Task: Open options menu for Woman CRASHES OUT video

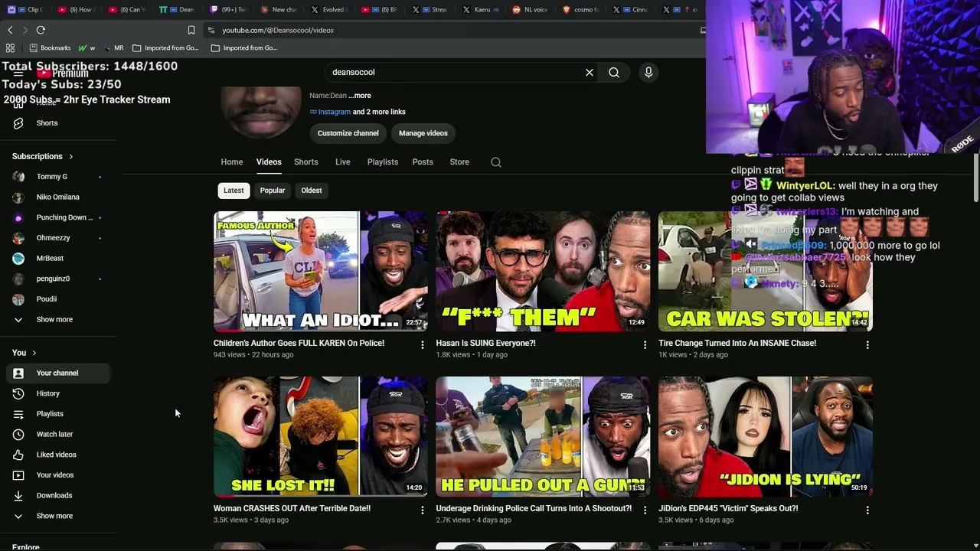Action: click(422, 510)
